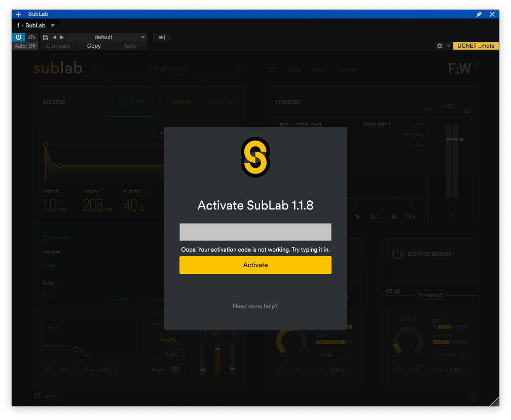Click the compressor 100% sampler amount icon
This screenshot has height=420, width=511.
[x=439, y=370]
